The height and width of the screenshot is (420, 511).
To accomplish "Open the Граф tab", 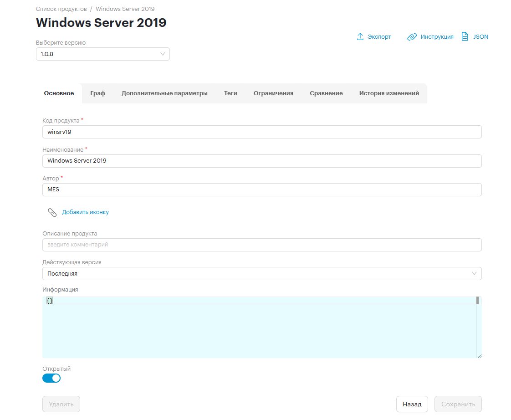I will point(98,93).
